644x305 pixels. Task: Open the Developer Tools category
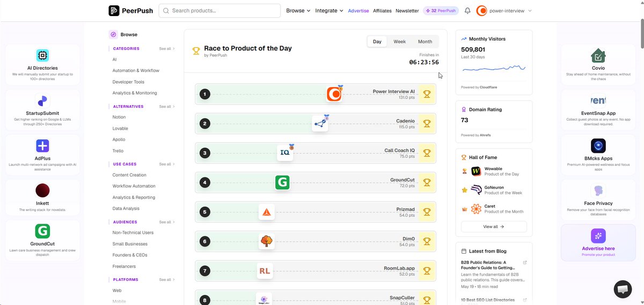[128, 82]
